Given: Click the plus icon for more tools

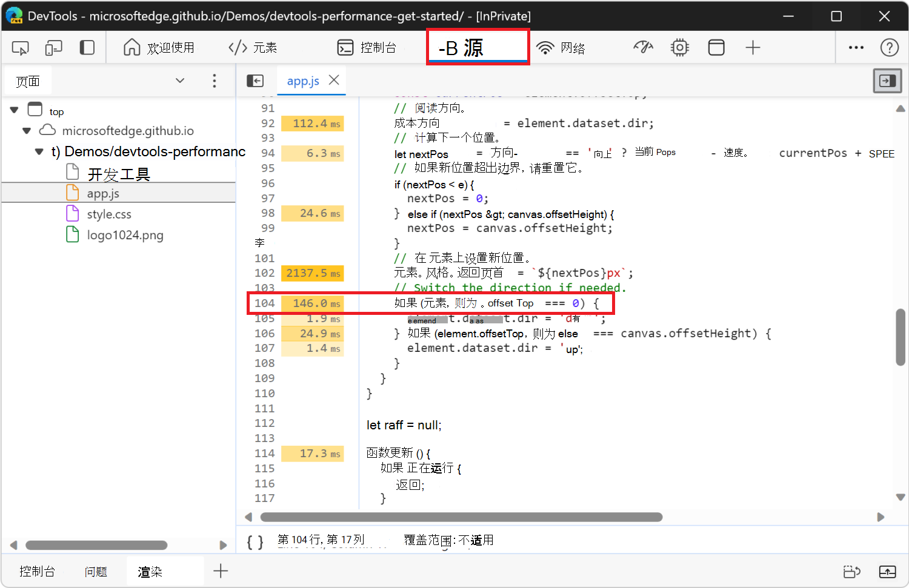Looking at the screenshot, I should tap(753, 48).
